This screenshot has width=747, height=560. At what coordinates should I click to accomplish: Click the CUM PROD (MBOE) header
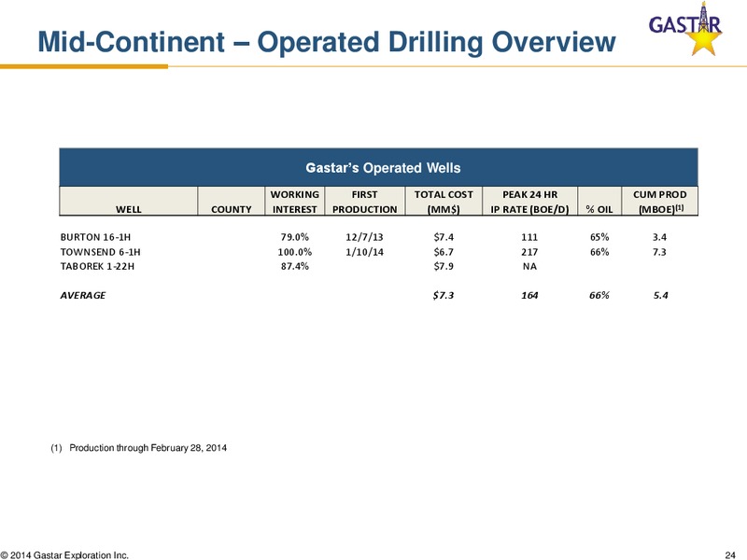pos(660,202)
